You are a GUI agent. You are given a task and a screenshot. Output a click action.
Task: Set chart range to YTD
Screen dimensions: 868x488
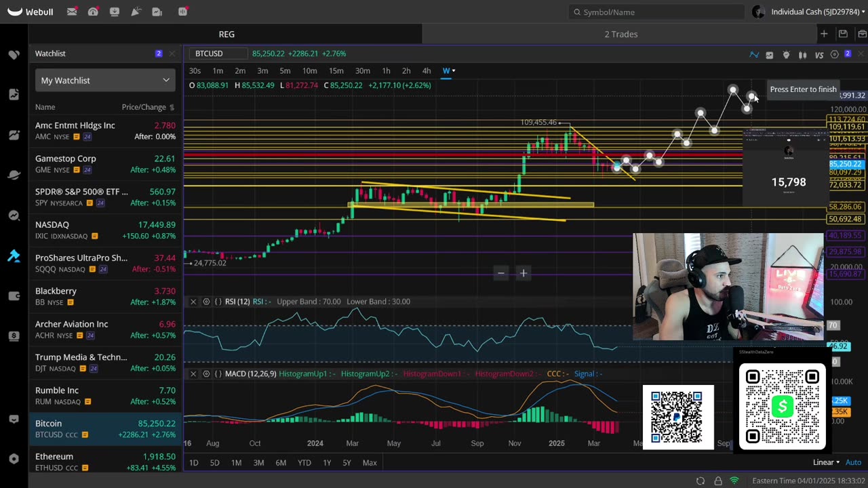pyautogui.click(x=304, y=462)
